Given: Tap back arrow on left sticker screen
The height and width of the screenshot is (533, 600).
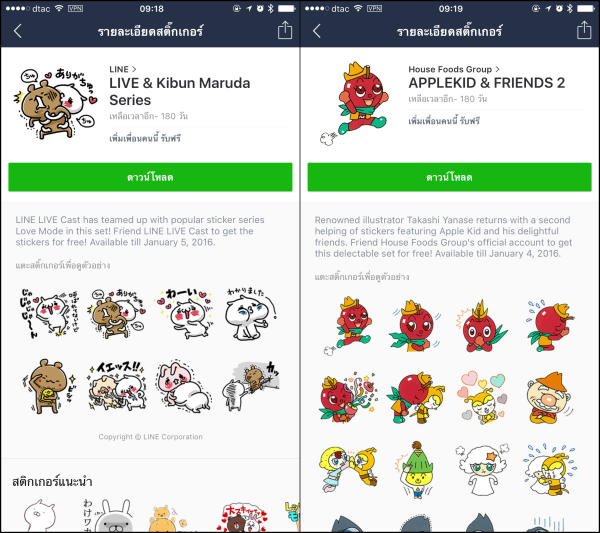Looking at the screenshot, I should (18, 31).
